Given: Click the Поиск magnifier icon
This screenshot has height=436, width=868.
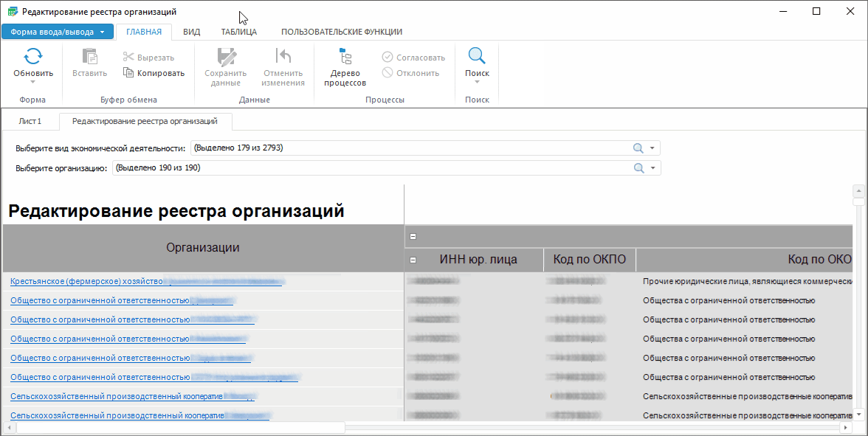Looking at the screenshot, I should pyautogui.click(x=477, y=57).
